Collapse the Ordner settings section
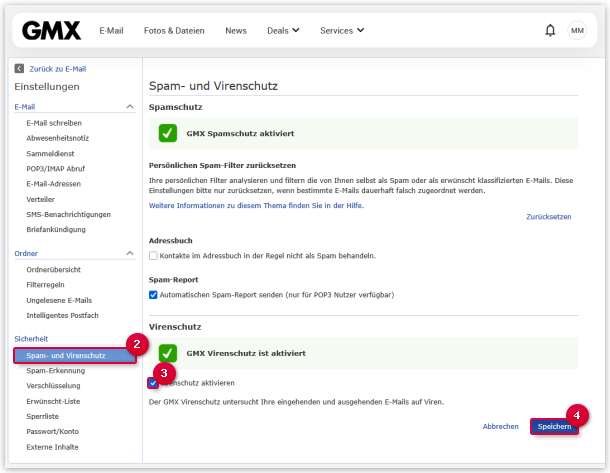The height and width of the screenshot is (473, 610). 129,254
